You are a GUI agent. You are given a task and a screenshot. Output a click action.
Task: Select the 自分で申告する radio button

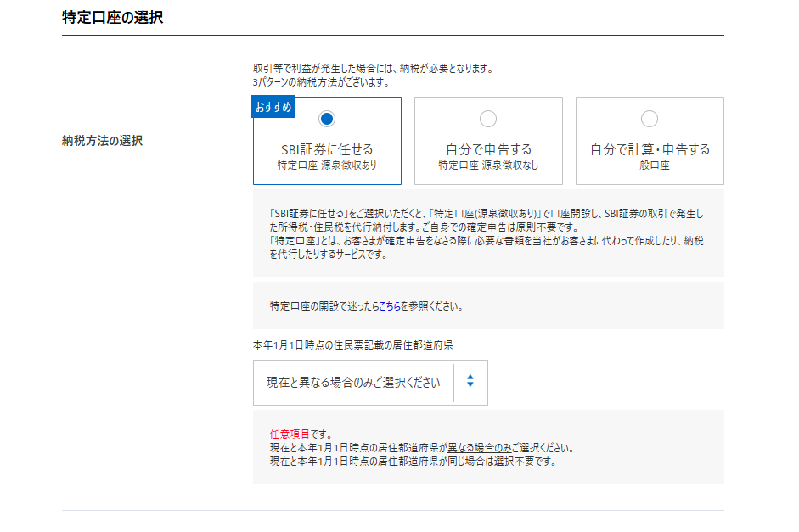(488, 119)
